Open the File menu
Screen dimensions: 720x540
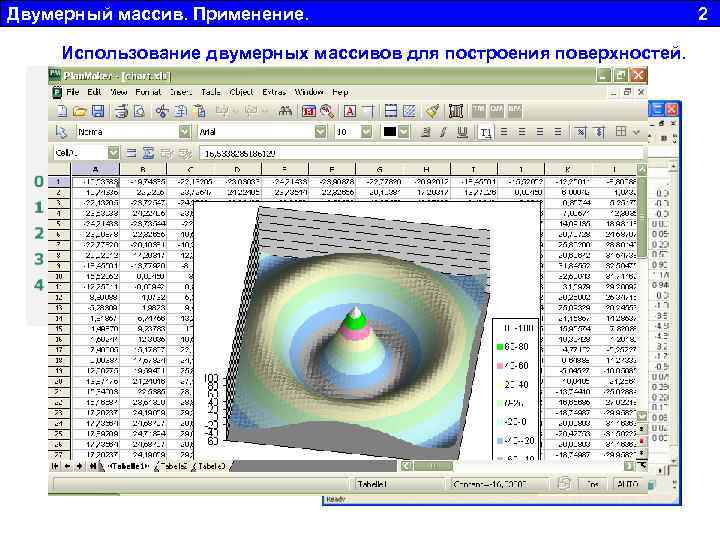[x=73, y=92]
